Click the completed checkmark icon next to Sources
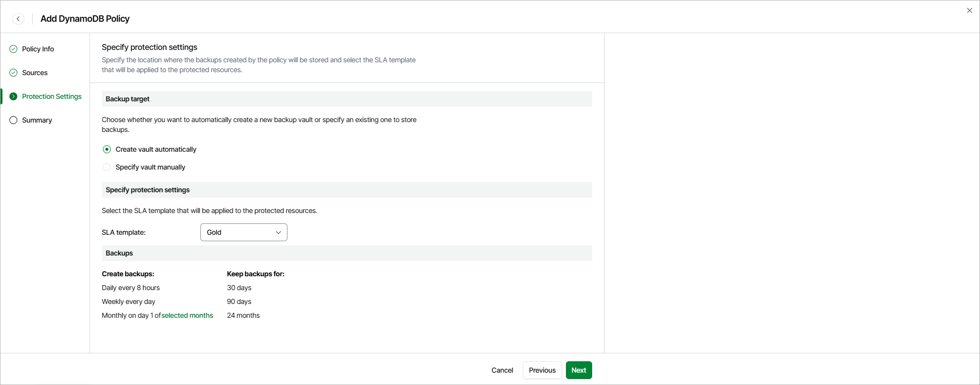 (x=13, y=73)
